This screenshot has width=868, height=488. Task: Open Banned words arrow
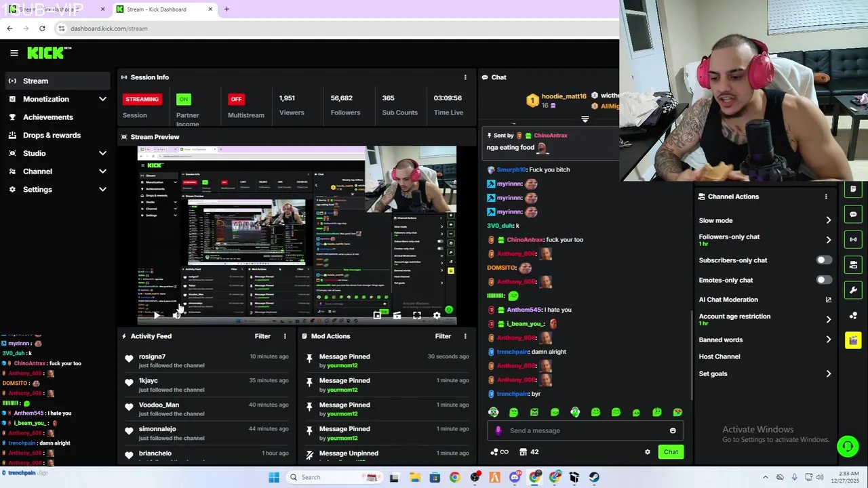828,340
